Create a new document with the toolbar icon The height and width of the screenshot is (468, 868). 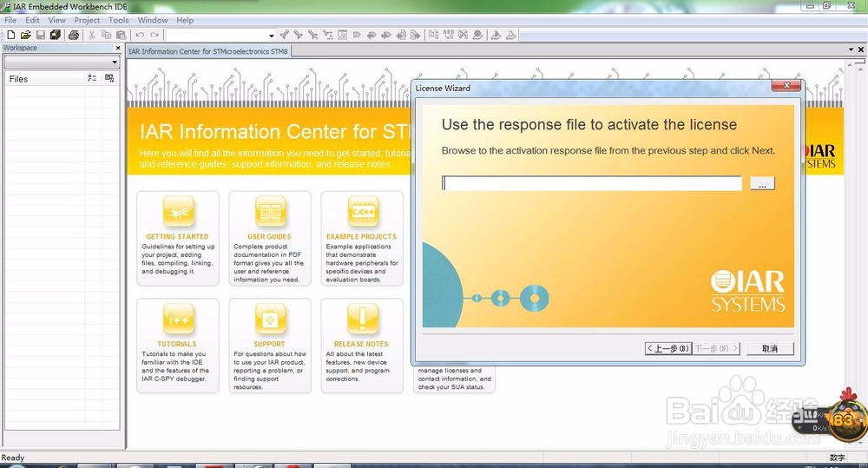click(x=10, y=35)
